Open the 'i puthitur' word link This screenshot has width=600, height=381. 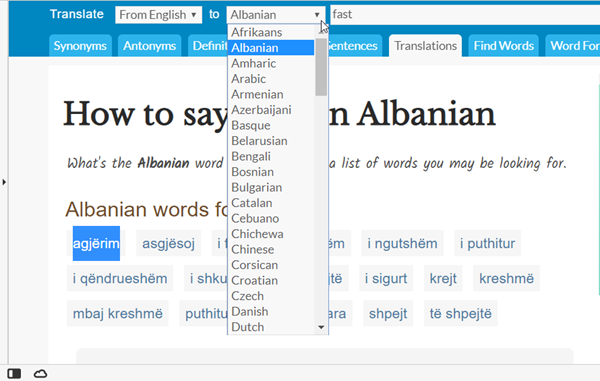(488, 243)
